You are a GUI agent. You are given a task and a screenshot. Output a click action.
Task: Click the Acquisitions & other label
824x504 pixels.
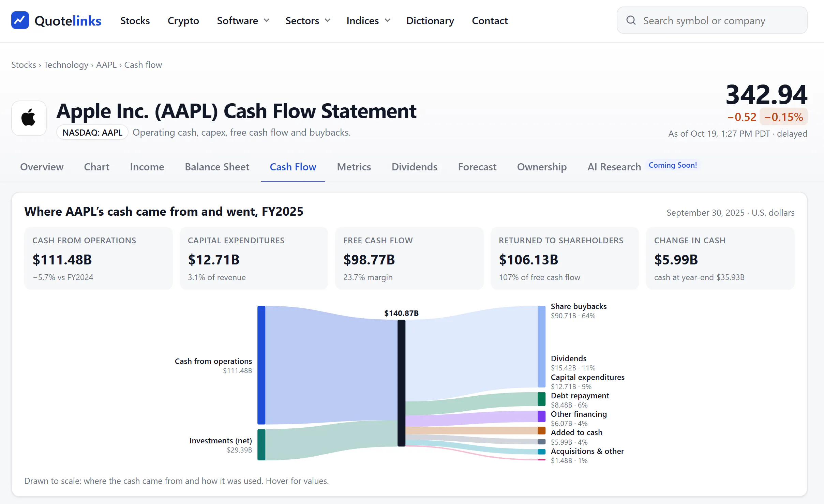pyautogui.click(x=587, y=451)
